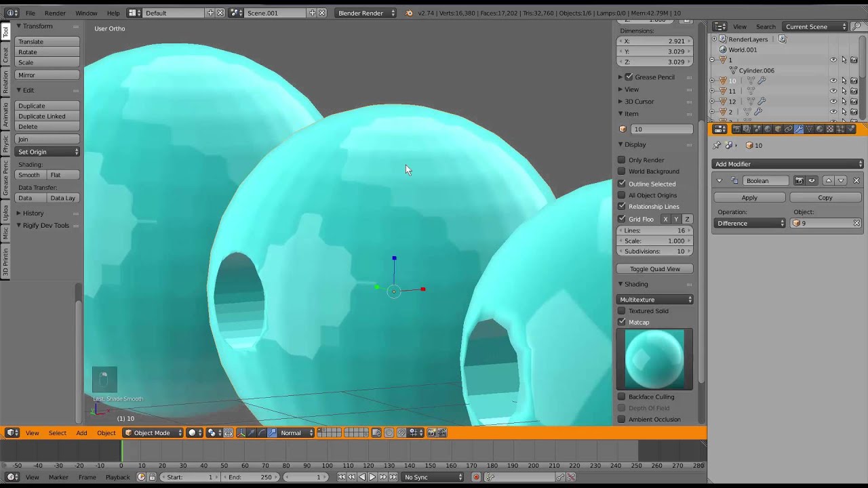Hide object 11 with eye icon

833,91
